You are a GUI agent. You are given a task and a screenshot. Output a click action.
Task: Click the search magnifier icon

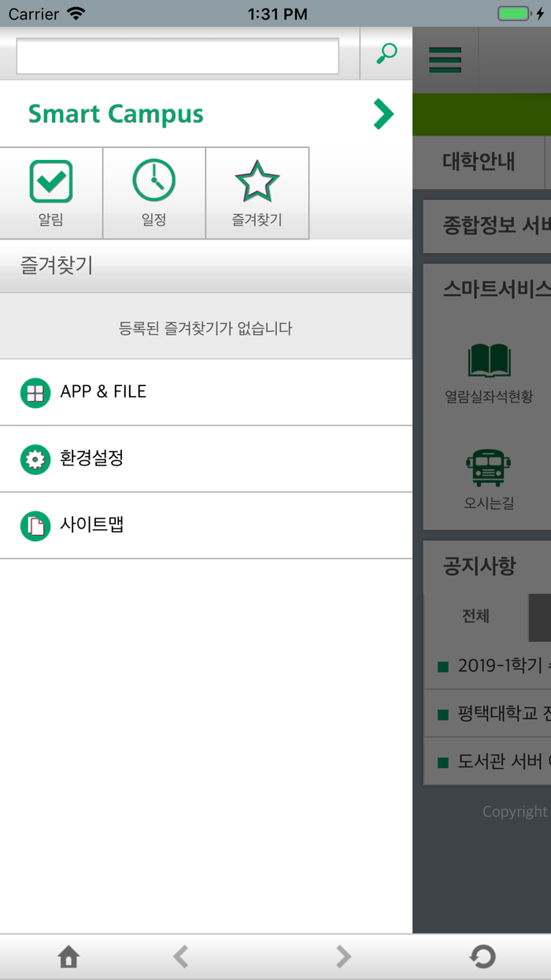(x=385, y=54)
